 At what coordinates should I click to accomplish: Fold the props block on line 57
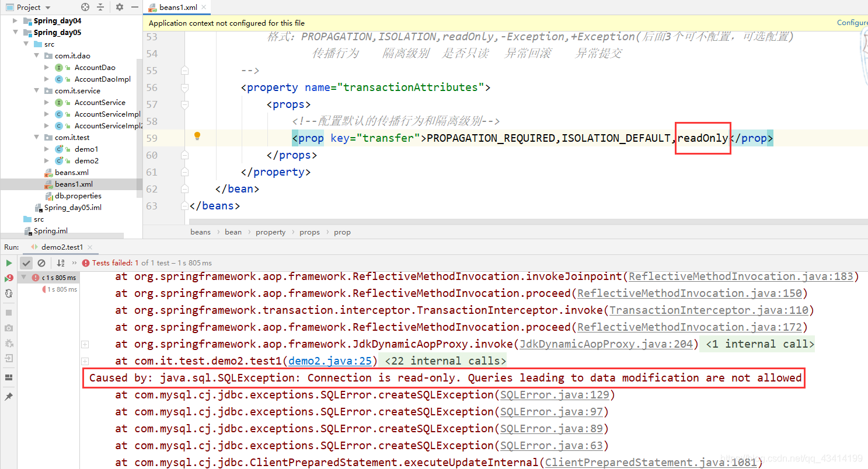pyautogui.click(x=185, y=104)
